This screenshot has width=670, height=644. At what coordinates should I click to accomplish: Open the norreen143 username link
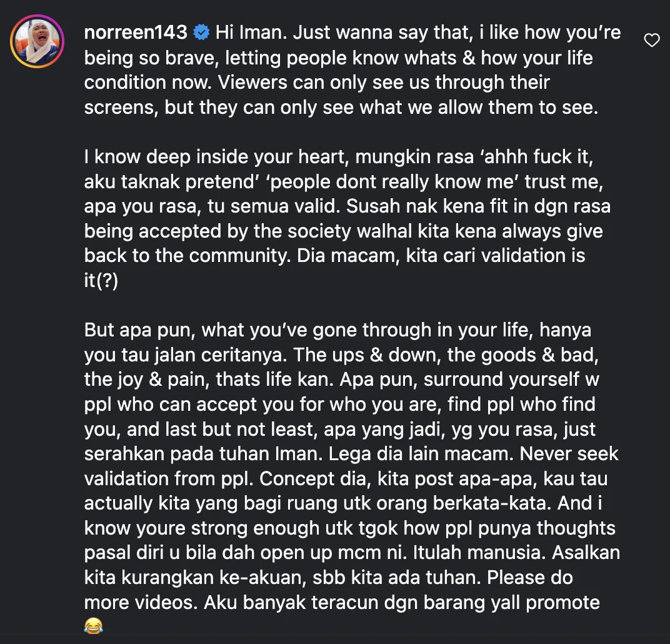click(x=136, y=33)
